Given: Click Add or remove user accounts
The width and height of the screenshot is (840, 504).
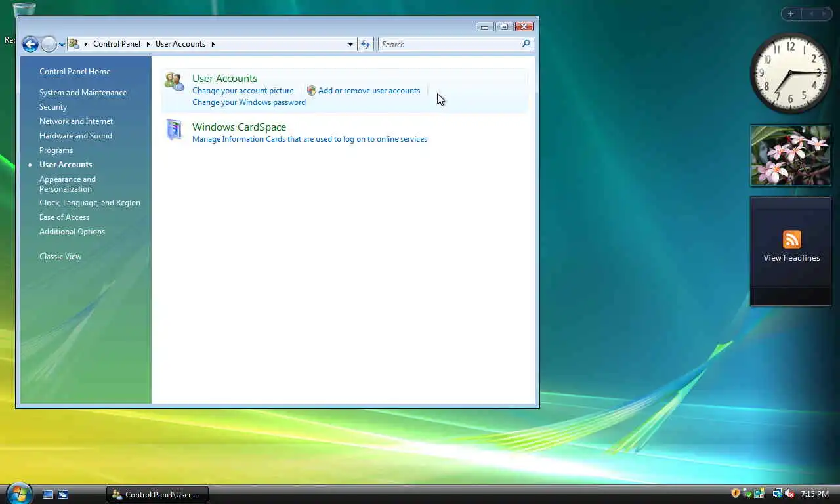Looking at the screenshot, I should pos(369,91).
